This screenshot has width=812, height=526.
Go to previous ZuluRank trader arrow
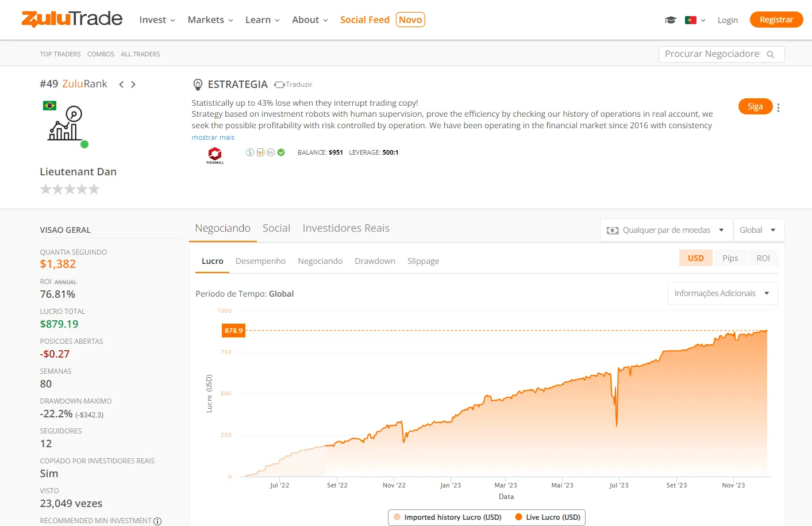(x=121, y=85)
